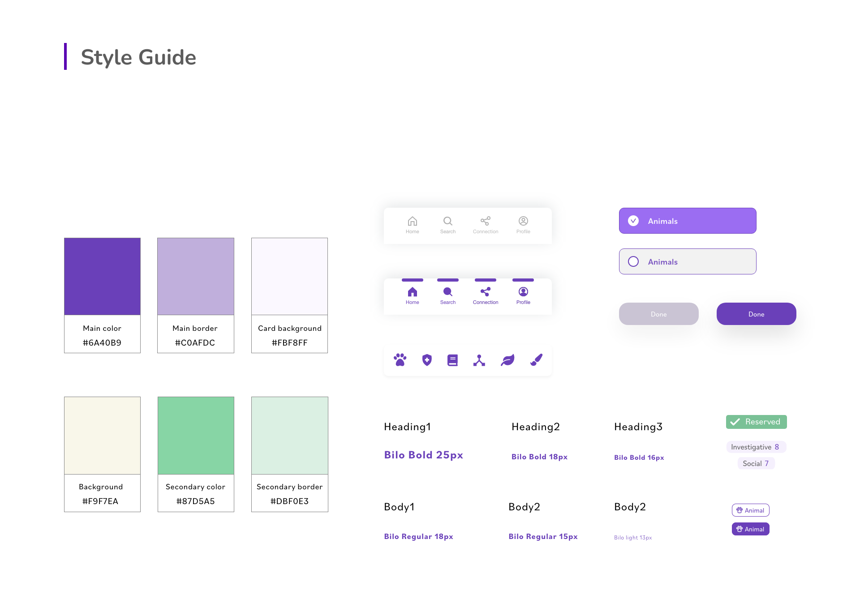Click the Main color #6A40B9 swatch

pyautogui.click(x=102, y=277)
